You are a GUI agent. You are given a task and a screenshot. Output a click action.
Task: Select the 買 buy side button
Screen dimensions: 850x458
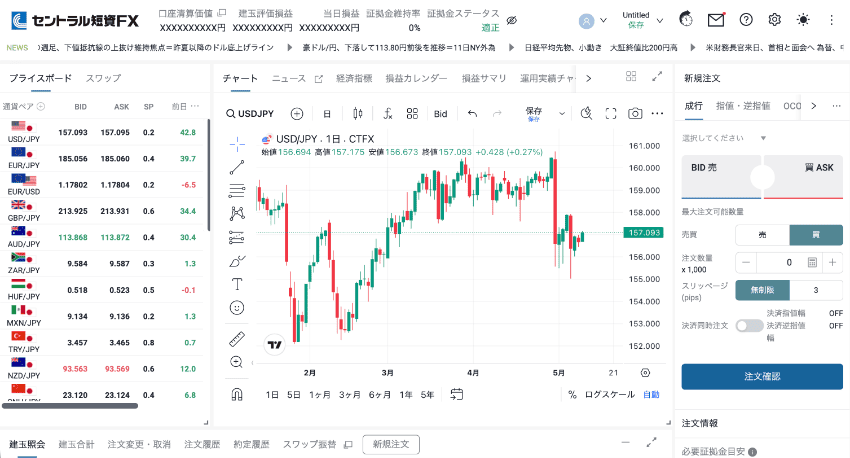click(x=816, y=235)
